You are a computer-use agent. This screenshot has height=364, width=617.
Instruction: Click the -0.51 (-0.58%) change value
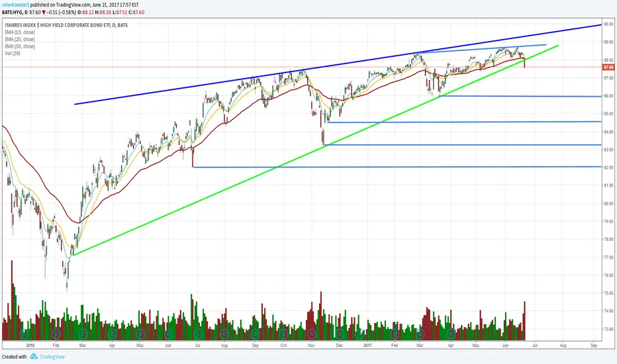tap(61, 12)
